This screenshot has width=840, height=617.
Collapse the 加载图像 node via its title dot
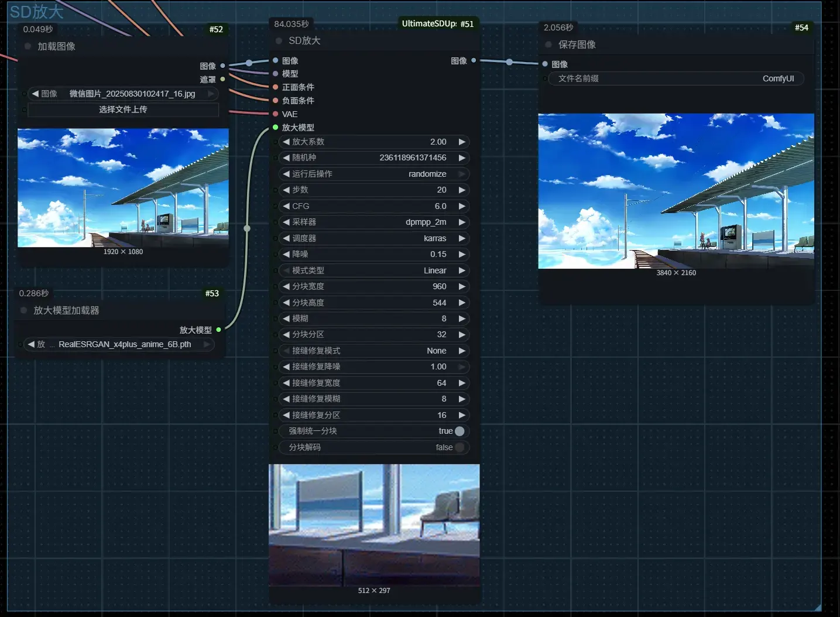(x=28, y=46)
